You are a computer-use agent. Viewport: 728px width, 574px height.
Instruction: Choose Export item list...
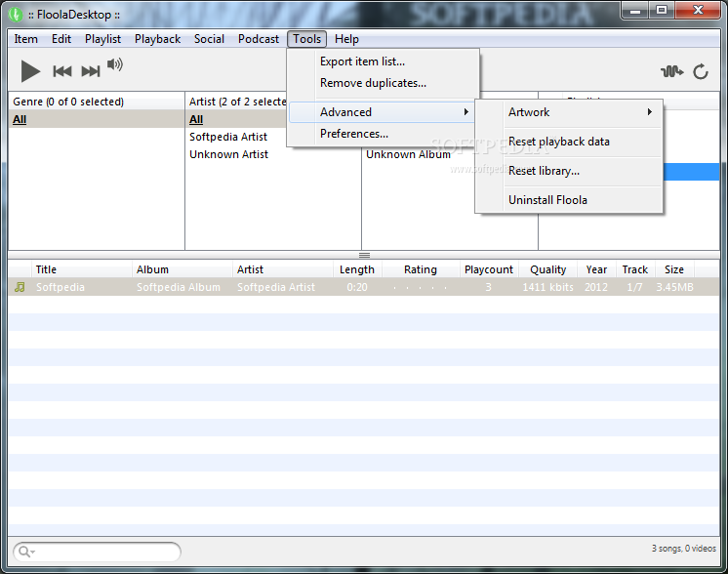[384, 61]
